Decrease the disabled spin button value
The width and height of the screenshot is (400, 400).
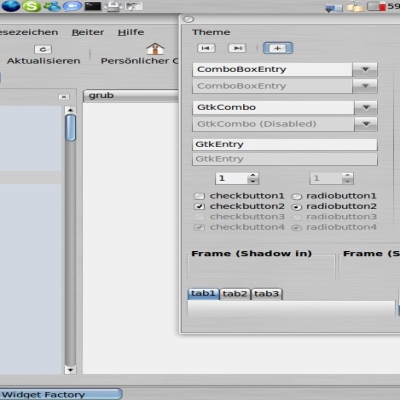point(347,181)
